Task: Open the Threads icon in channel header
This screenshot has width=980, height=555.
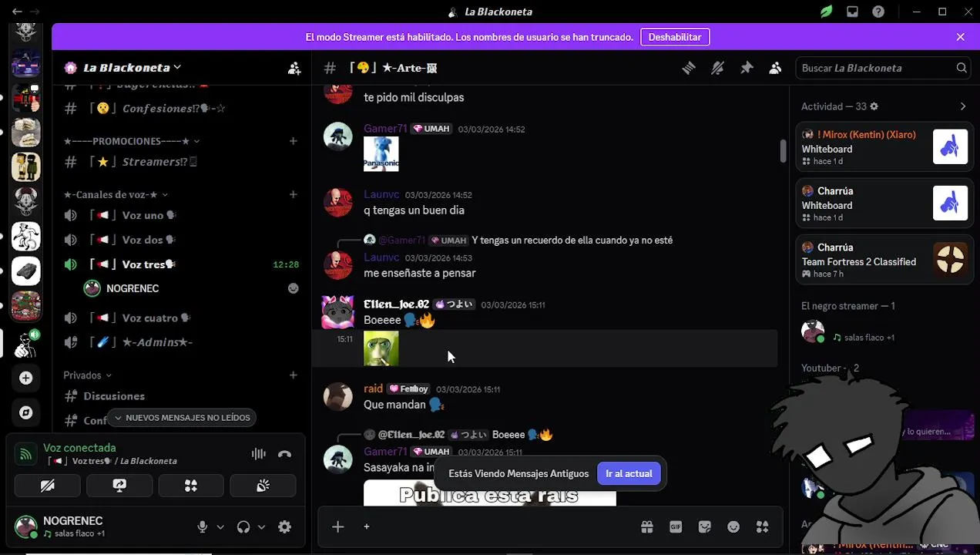Action: pos(689,68)
